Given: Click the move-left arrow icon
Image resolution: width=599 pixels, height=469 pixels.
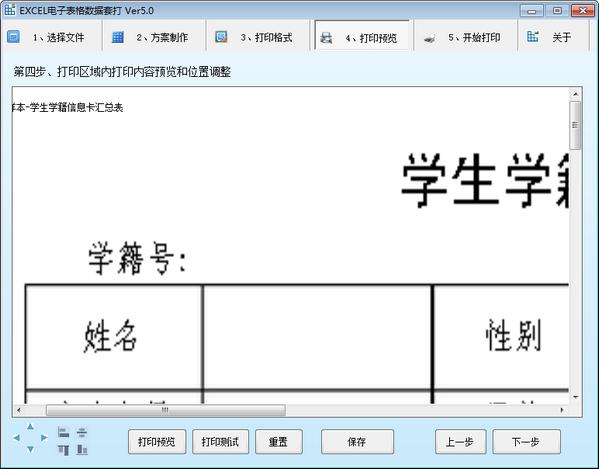Looking at the screenshot, I should [x=16, y=438].
